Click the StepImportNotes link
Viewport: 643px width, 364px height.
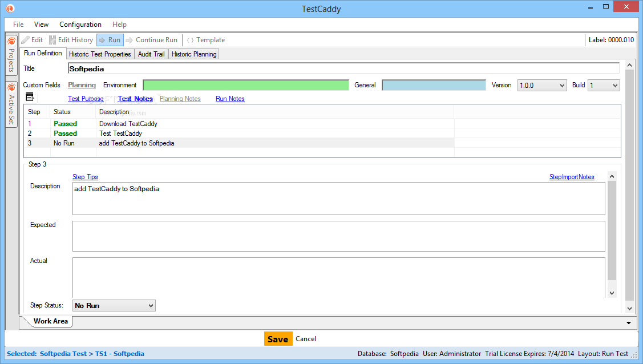point(572,177)
